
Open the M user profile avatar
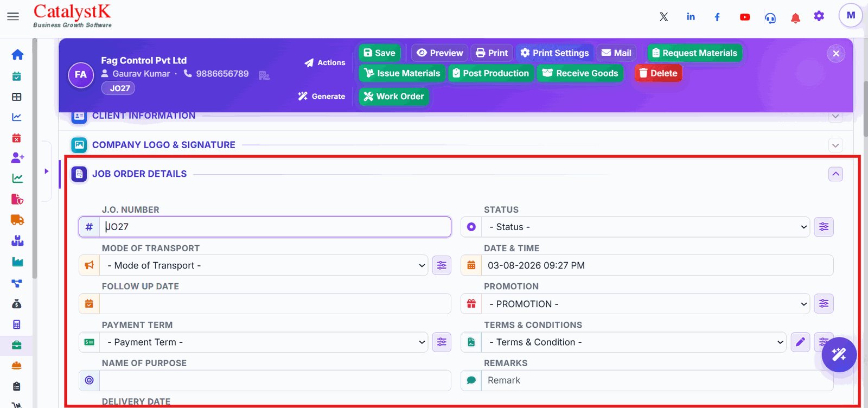(x=851, y=15)
